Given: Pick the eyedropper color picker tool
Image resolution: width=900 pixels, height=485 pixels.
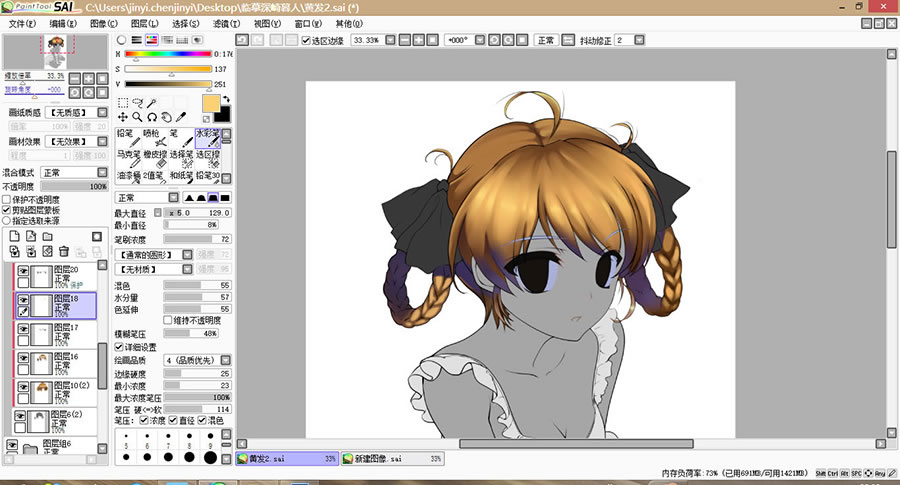Looking at the screenshot, I should pyautogui.click(x=181, y=117).
